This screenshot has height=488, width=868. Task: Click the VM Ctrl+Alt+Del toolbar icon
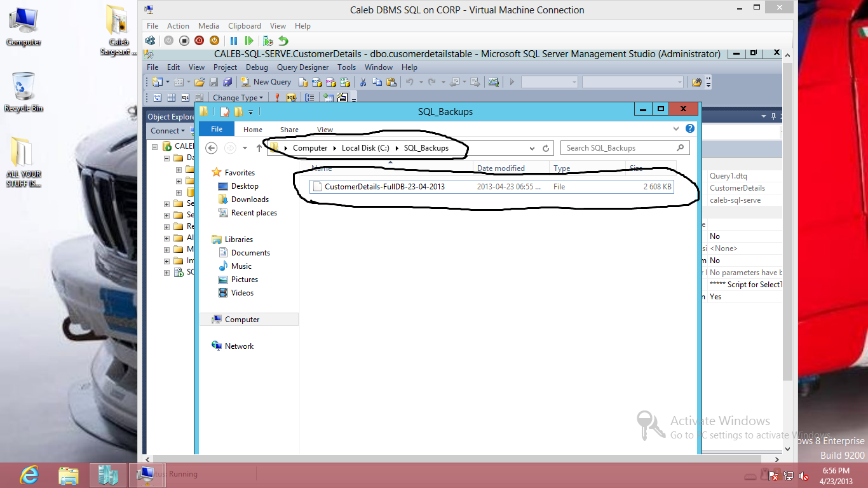click(150, 41)
